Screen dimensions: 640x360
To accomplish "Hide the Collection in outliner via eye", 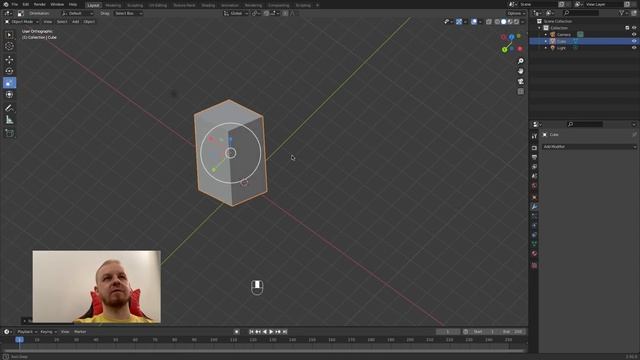I will tap(634, 28).
